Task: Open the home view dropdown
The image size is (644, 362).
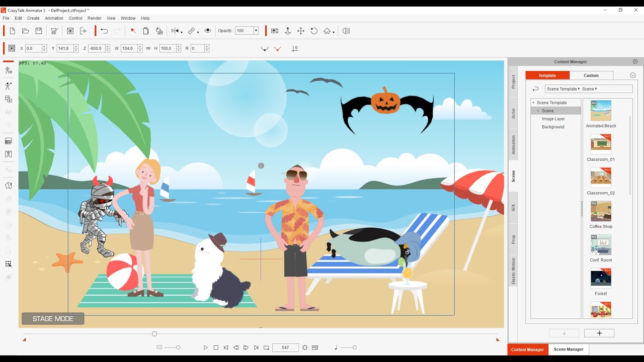Action: (333, 32)
